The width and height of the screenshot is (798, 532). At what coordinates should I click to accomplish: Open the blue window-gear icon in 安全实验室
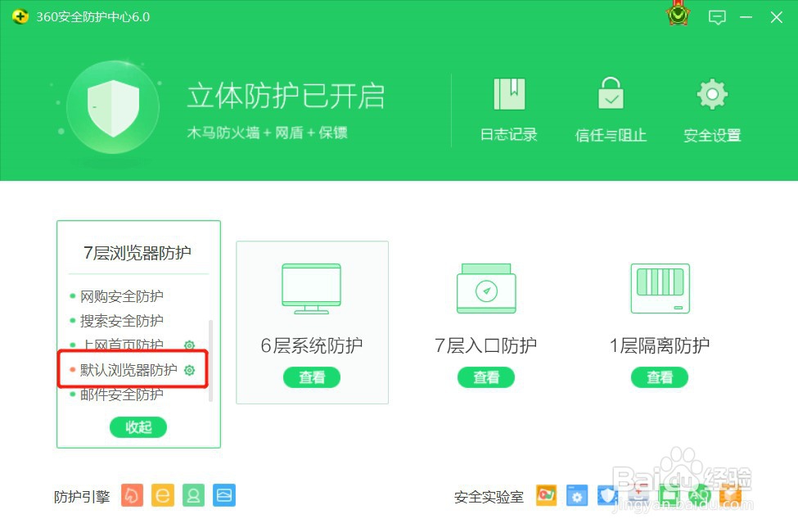point(577,495)
